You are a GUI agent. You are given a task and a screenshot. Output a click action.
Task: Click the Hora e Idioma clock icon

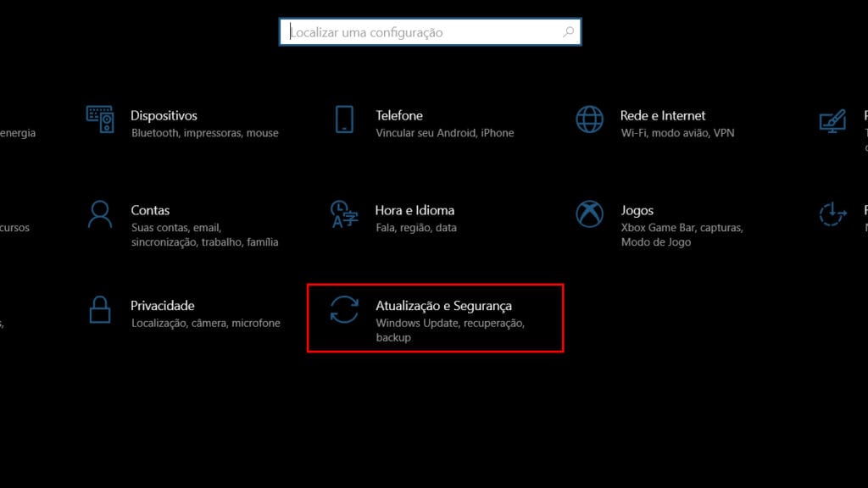pyautogui.click(x=344, y=214)
